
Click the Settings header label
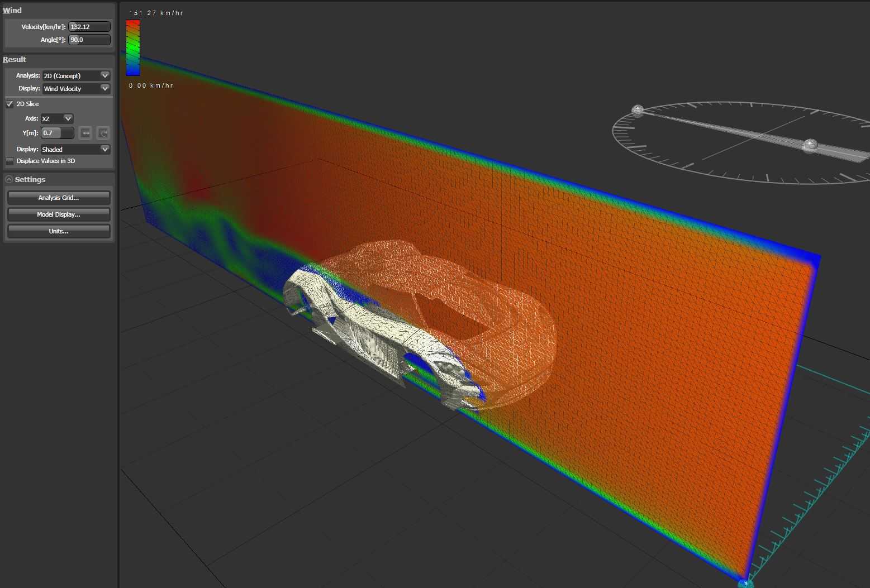[x=30, y=179]
